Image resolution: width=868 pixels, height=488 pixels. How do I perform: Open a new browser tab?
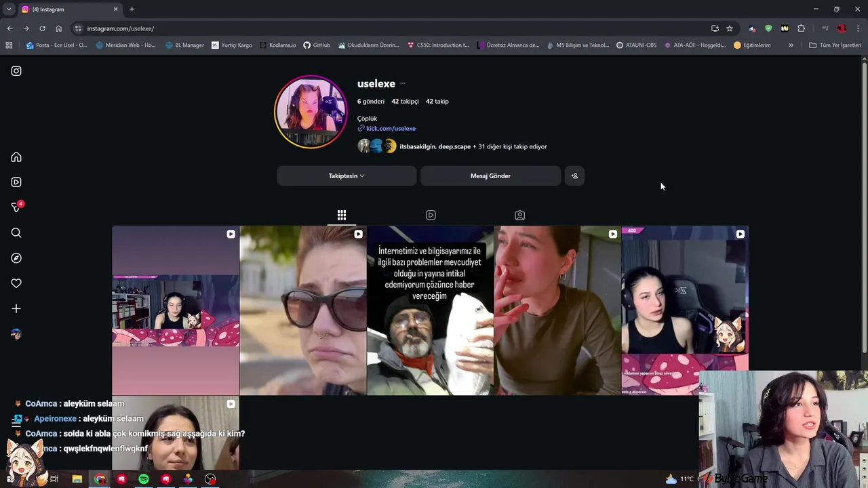132,9
